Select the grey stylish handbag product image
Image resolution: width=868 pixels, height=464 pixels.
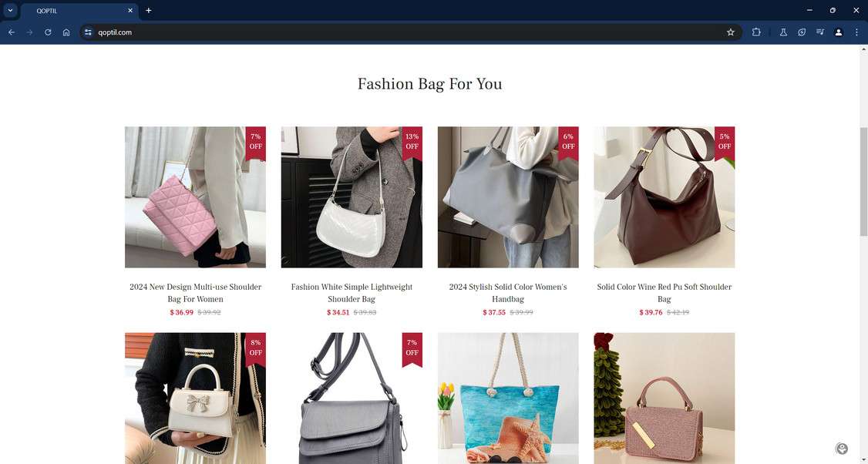tap(508, 197)
